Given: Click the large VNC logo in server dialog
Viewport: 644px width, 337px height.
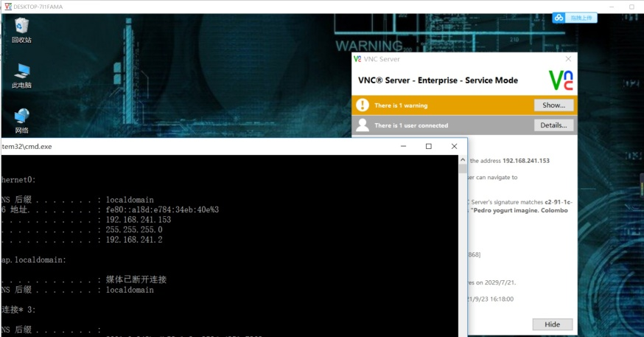Looking at the screenshot, I should (x=561, y=80).
